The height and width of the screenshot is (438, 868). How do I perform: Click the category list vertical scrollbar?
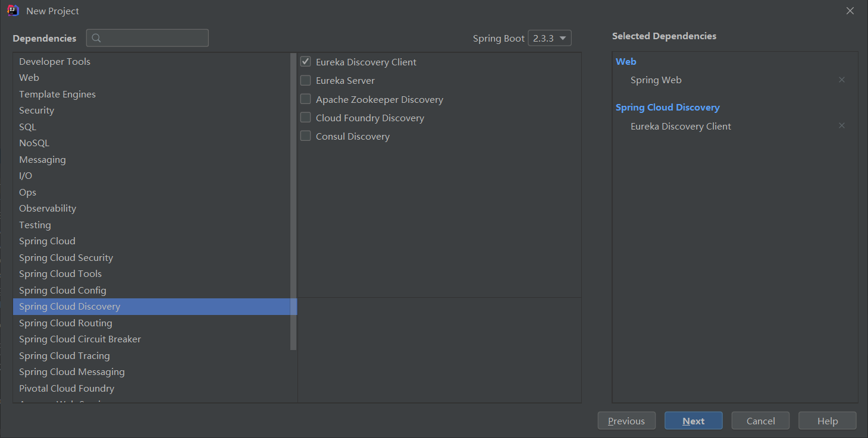pos(293,202)
